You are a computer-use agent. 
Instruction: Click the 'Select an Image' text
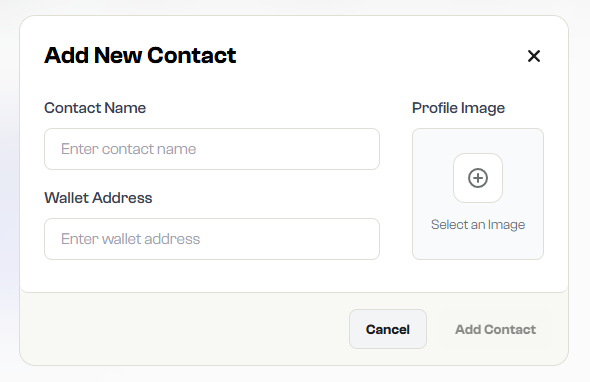pos(478,225)
